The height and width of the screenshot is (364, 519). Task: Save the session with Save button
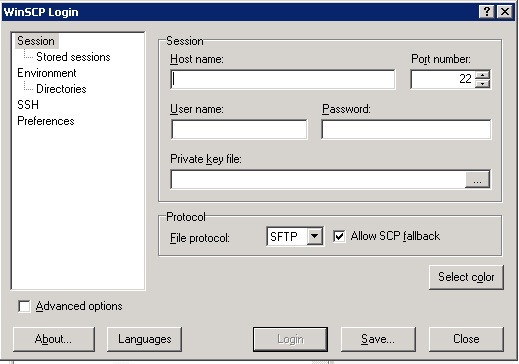click(378, 339)
